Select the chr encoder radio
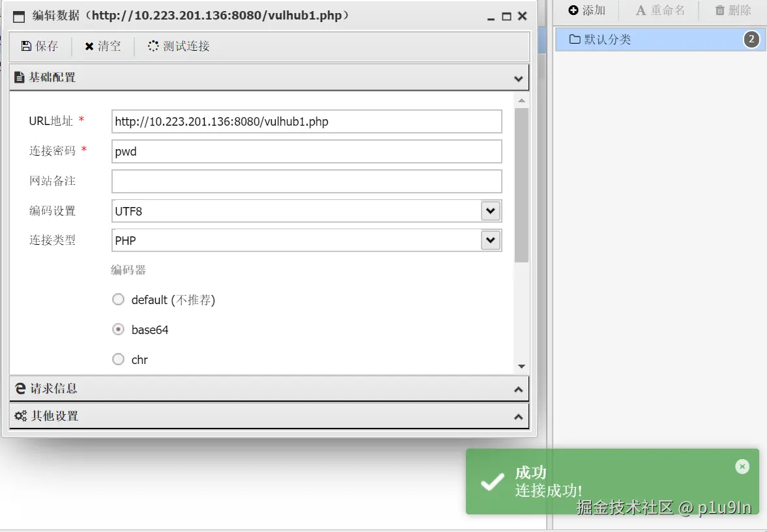The height and width of the screenshot is (532, 767). 119,359
